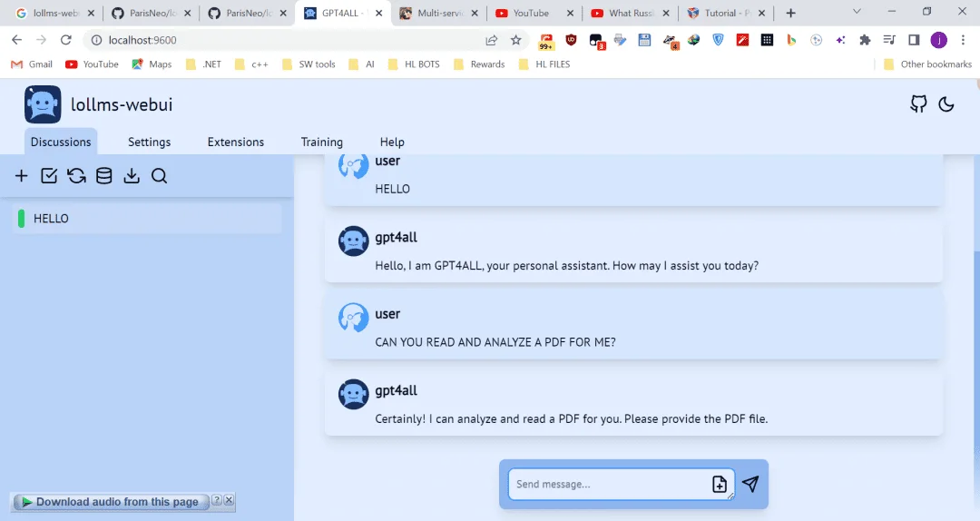Reset database with the refresh arrows icon
980x521 pixels.
click(76, 176)
